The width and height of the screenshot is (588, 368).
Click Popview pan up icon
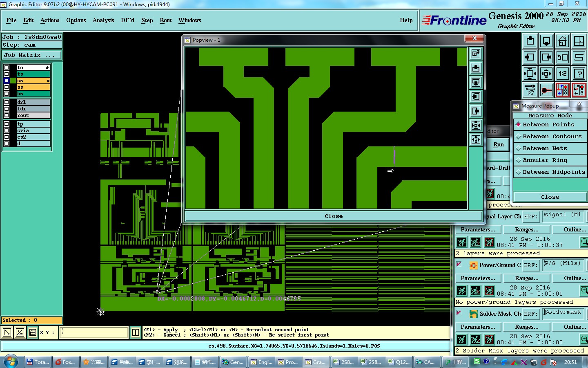pyautogui.click(x=476, y=68)
